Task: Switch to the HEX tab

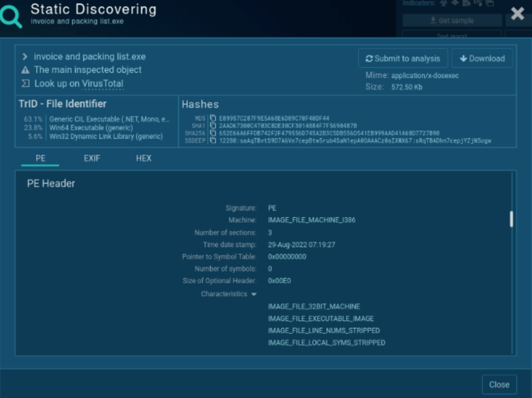Action: (x=144, y=158)
